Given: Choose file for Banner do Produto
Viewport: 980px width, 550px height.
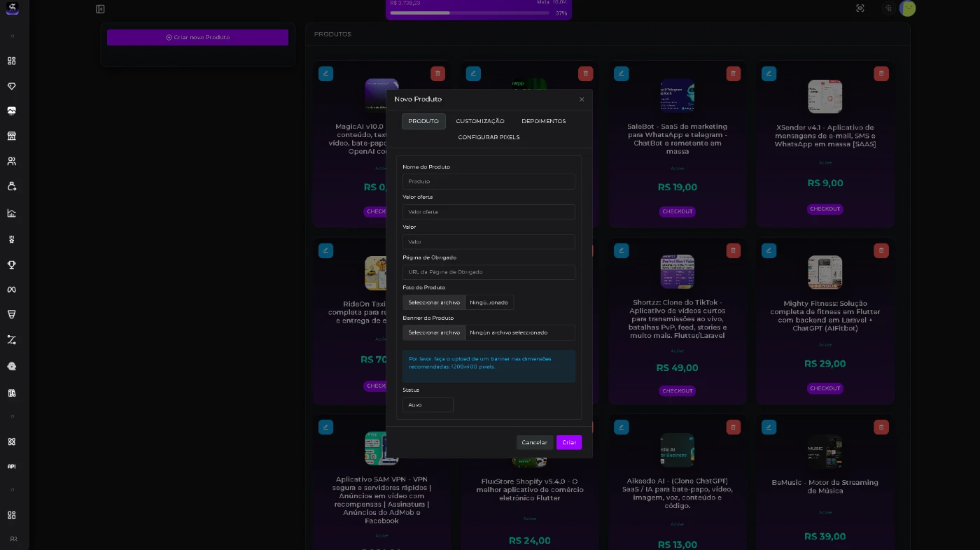Looking at the screenshot, I should [434, 332].
